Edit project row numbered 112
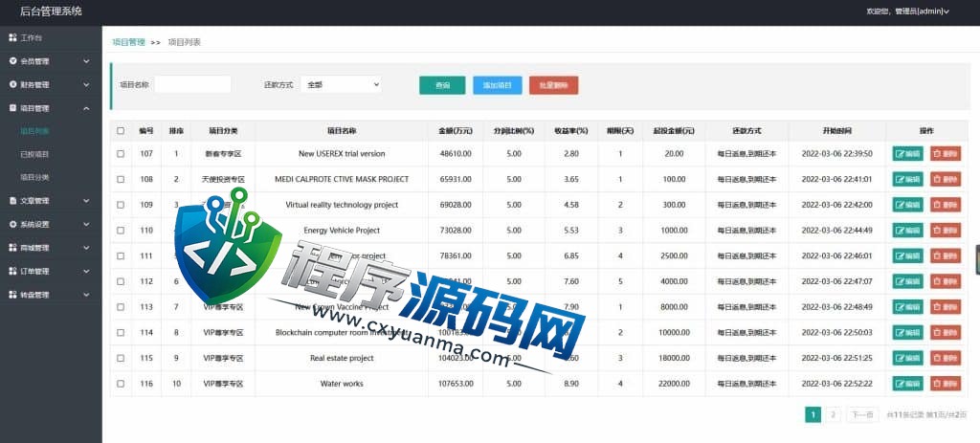 pyautogui.click(x=907, y=282)
